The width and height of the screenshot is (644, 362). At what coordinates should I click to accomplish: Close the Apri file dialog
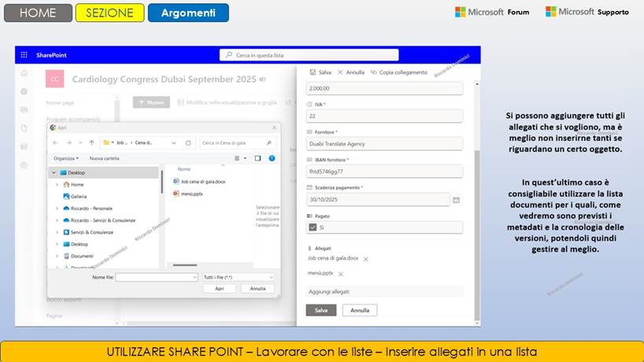pyautogui.click(x=274, y=127)
